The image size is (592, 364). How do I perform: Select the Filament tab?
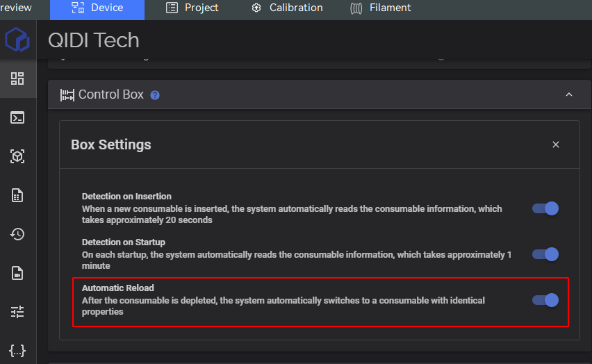click(x=381, y=8)
